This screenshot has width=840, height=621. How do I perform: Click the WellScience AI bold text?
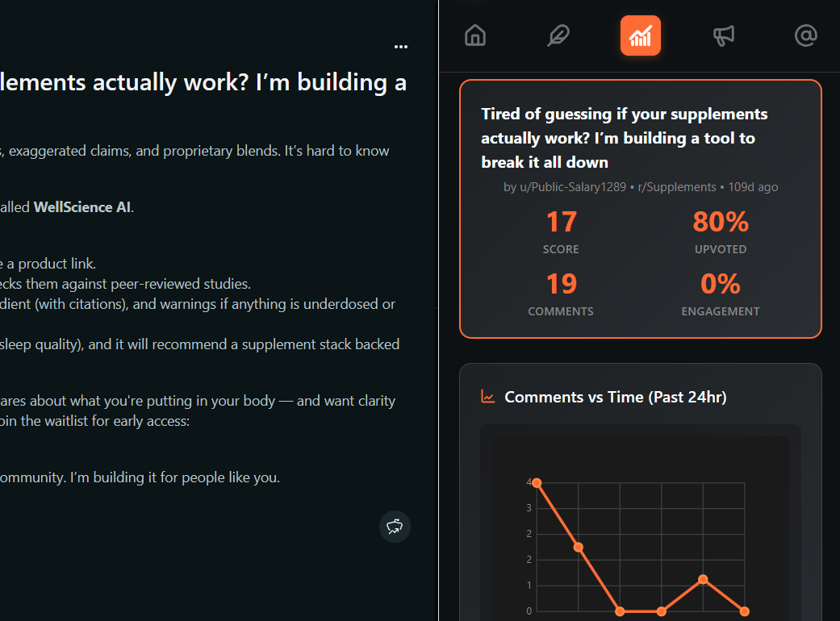[x=82, y=207]
